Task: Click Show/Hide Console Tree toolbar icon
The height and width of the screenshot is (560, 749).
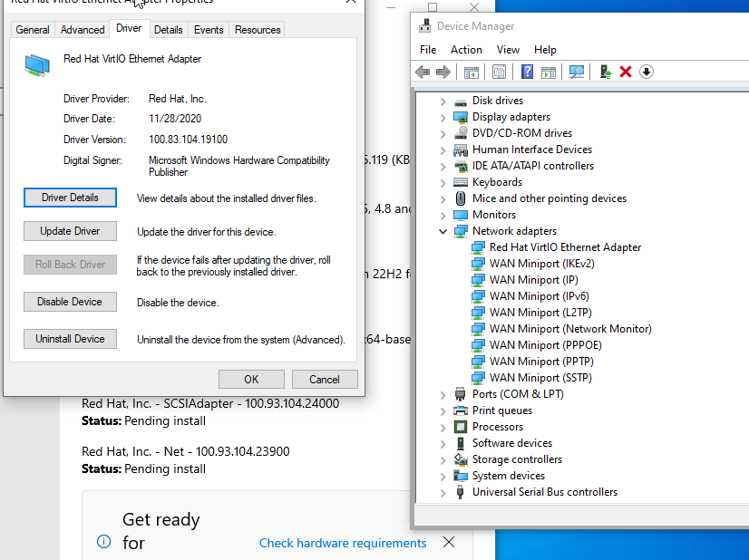Action: [x=471, y=72]
